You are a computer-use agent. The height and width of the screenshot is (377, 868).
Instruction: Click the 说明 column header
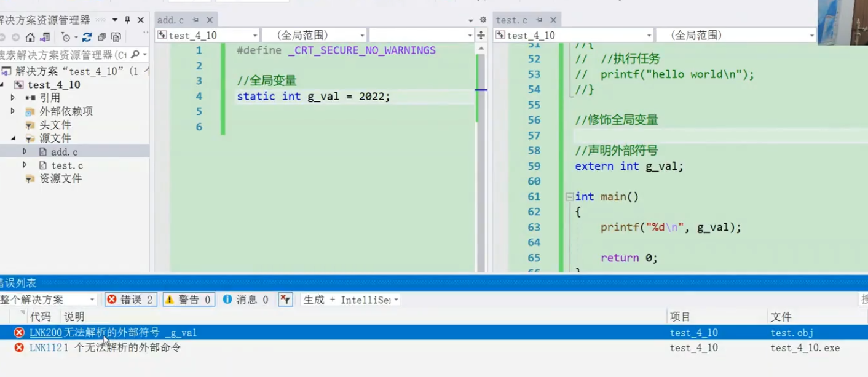tap(74, 317)
